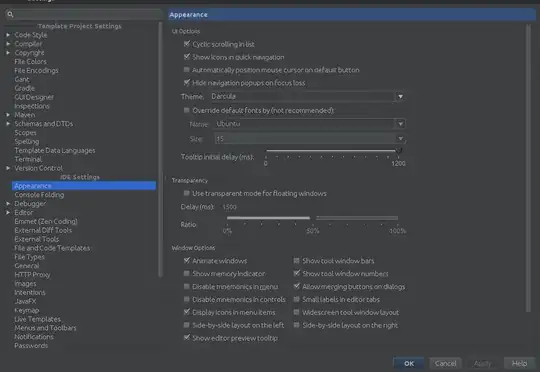Enable Show tool window bars
The width and height of the screenshot is (540, 372).
[297, 260]
